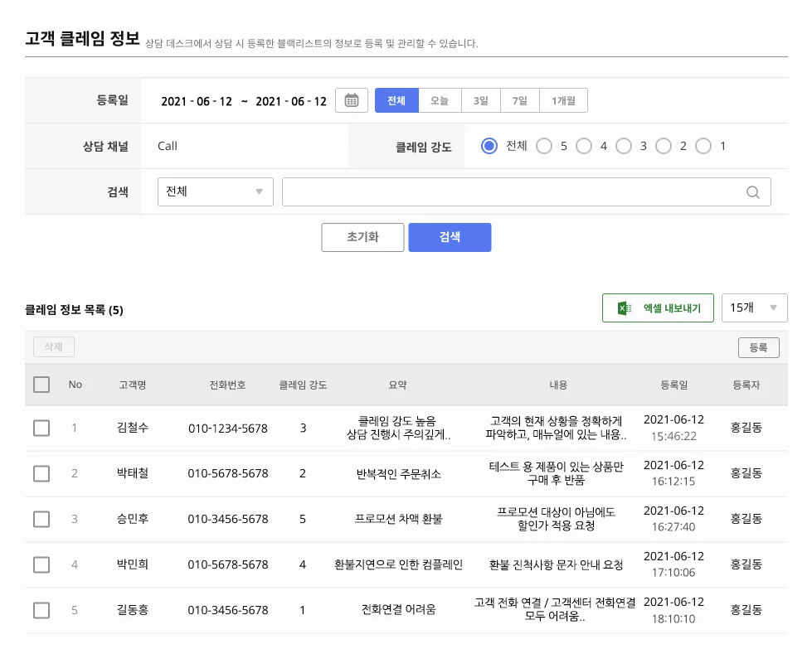
Task: Apply the '7일' date filter
Action: point(518,99)
